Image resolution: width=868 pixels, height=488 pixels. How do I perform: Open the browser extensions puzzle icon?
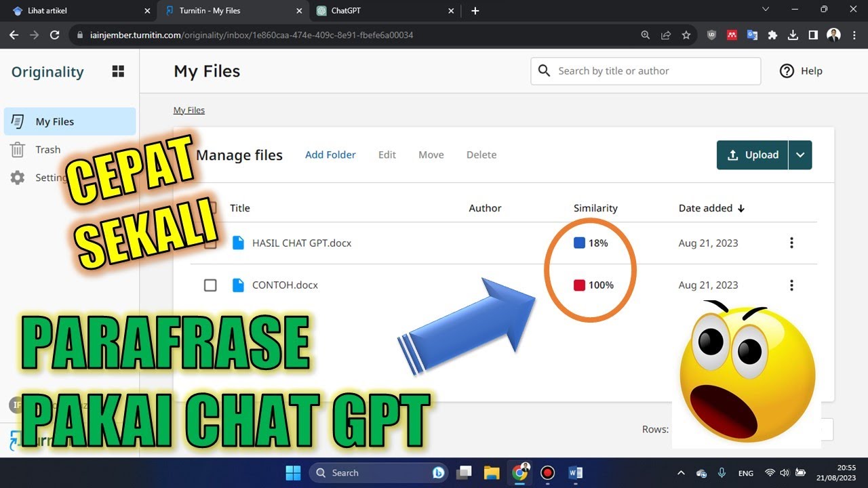pos(772,35)
